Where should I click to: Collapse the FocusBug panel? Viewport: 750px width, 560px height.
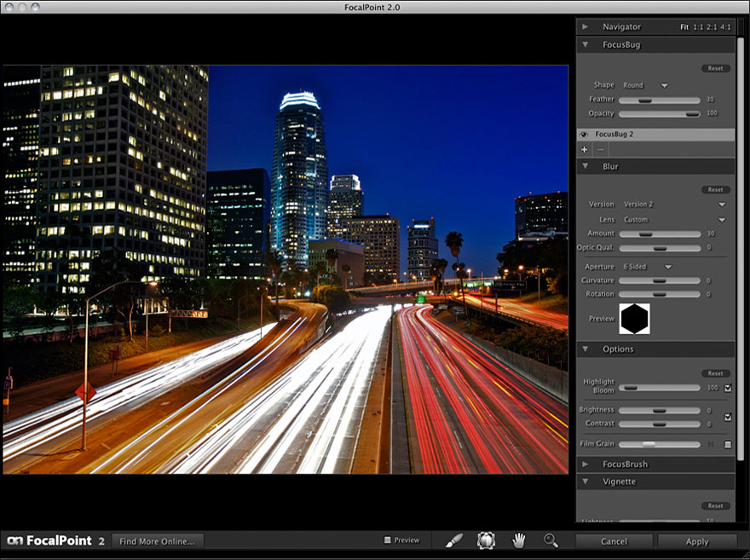tap(585, 44)
